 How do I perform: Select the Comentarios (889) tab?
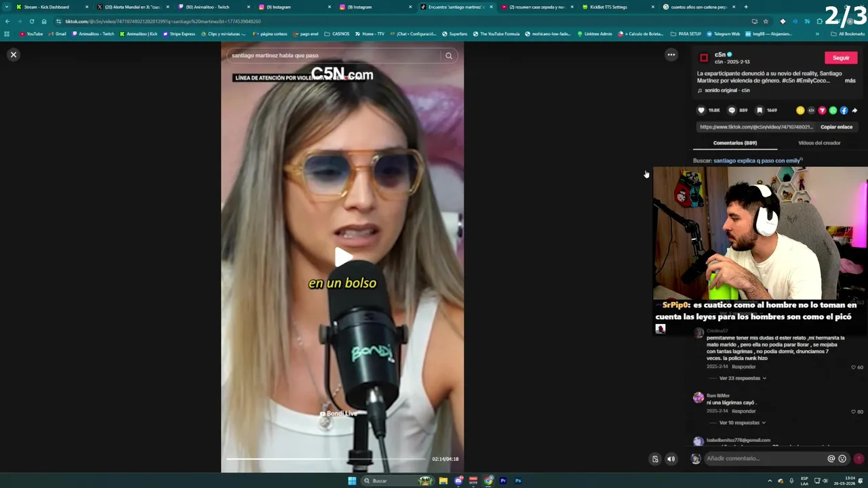pyautogui.click(x=735, y=143)
